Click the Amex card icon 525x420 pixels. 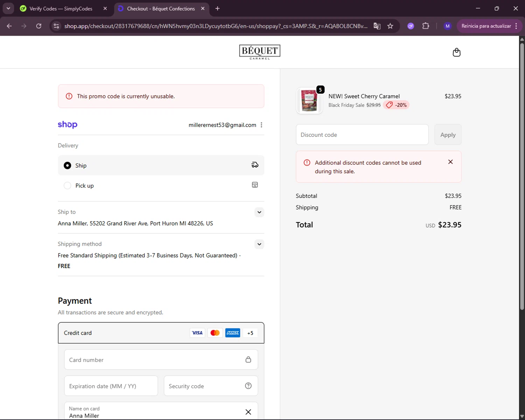click(233, 333)
